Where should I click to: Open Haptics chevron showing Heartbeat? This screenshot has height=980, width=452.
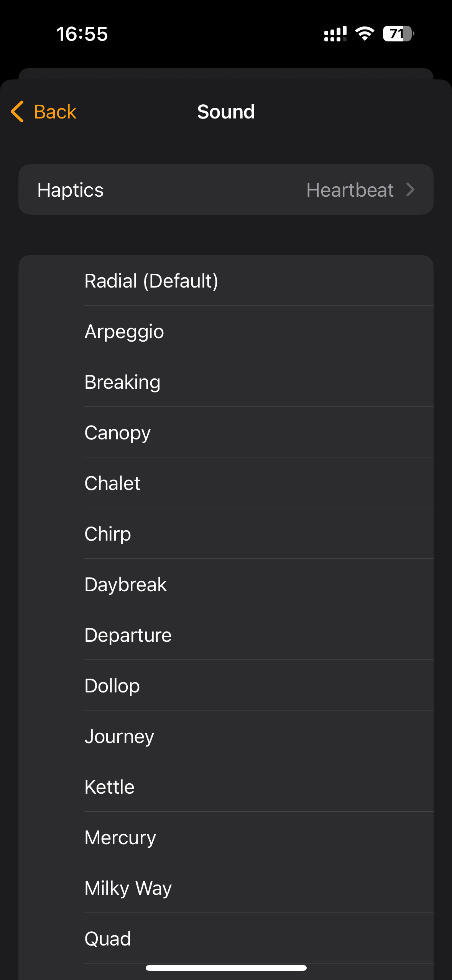pyautogui.click(x=410, y=190)
